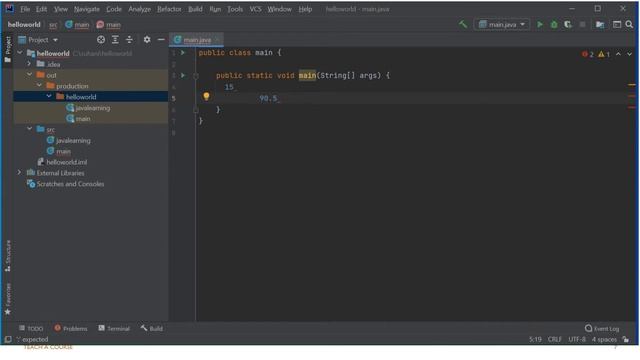Click helloworld breadcrumb in navigation bar
Screen dimensions: 640x360
[x=24, y=24]
